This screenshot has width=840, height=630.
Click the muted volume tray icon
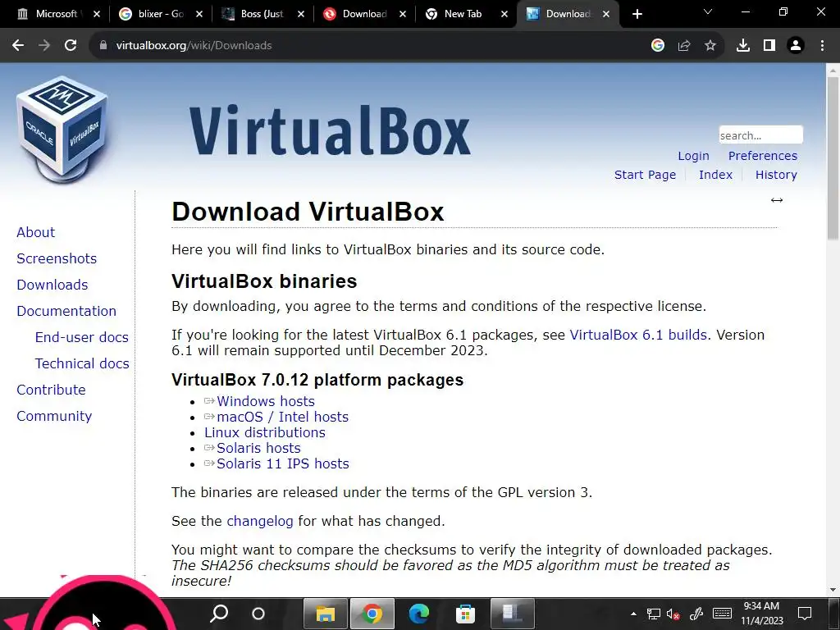(x=673, y=614)
